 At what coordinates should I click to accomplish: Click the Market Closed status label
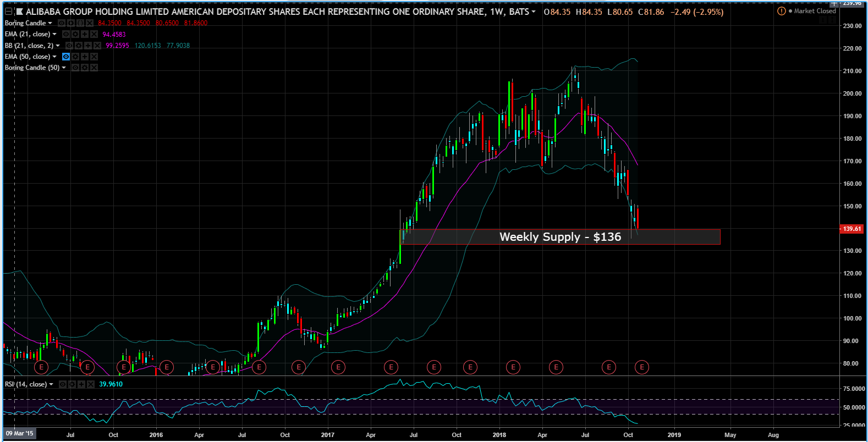(x=815, y=11)
